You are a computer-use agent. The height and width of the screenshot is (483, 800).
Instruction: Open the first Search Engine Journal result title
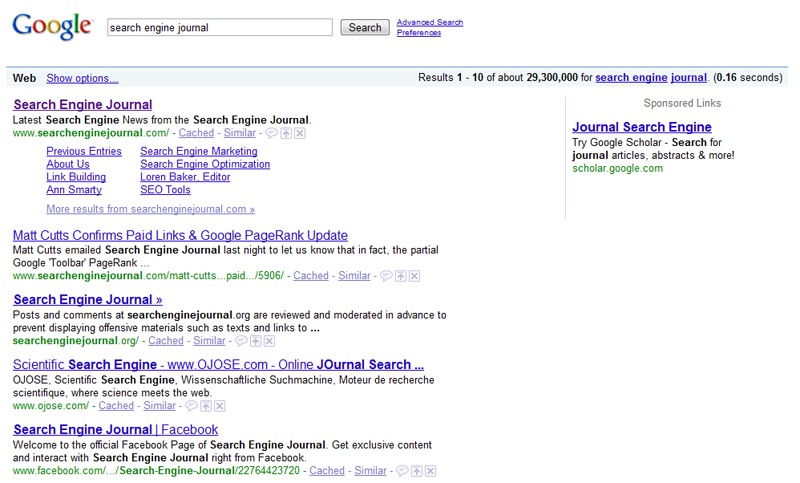click(x=83, y=105)
